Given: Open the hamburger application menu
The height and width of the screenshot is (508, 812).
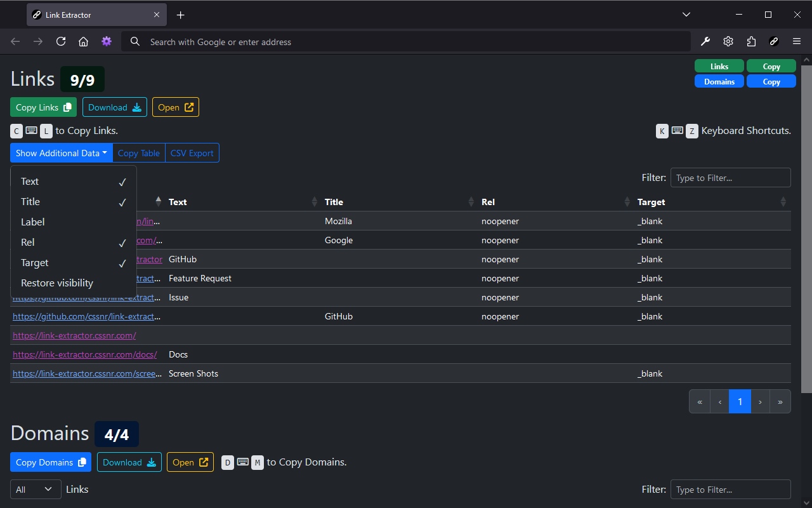Looking at the screenshot, I should 797,41.
